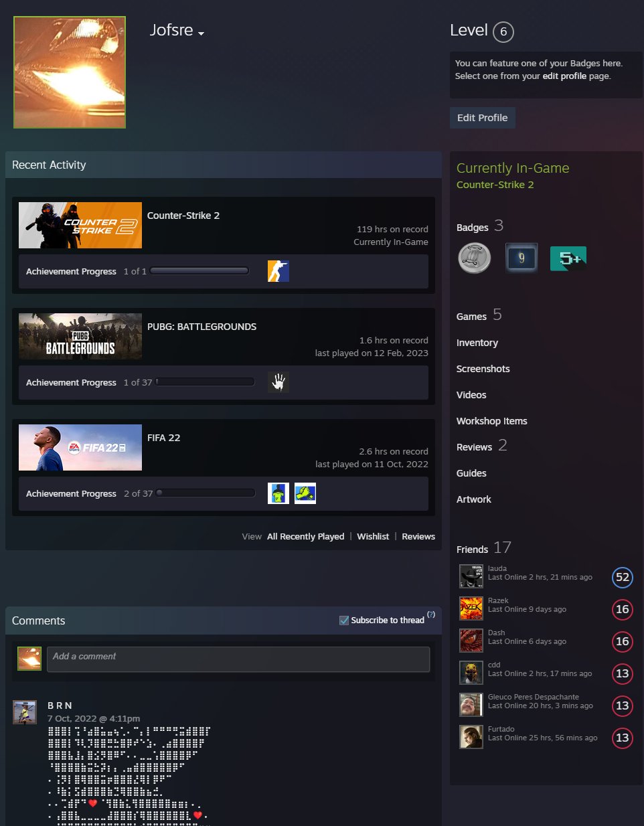Open the Games 5 sidebar link

click(x=479, y=315)
